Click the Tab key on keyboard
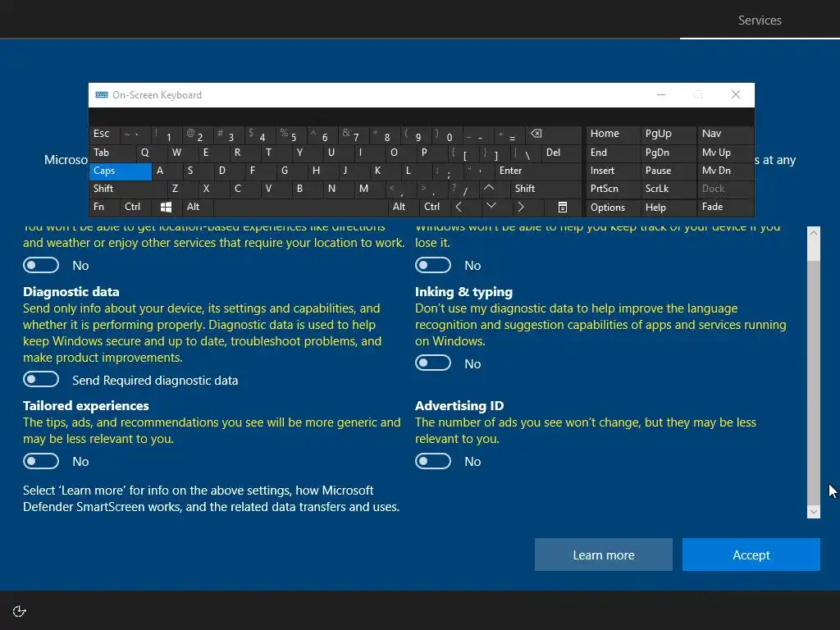The height and width of the screenshot is (630, 840). [x=112, y=153]
